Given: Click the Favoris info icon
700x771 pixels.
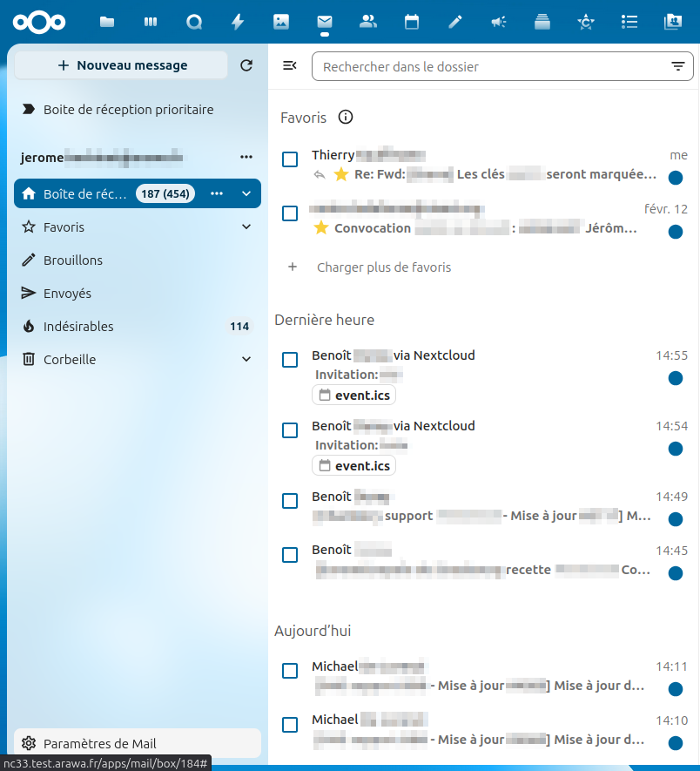Looking at the screenshot, I should [x=346, y=118].
